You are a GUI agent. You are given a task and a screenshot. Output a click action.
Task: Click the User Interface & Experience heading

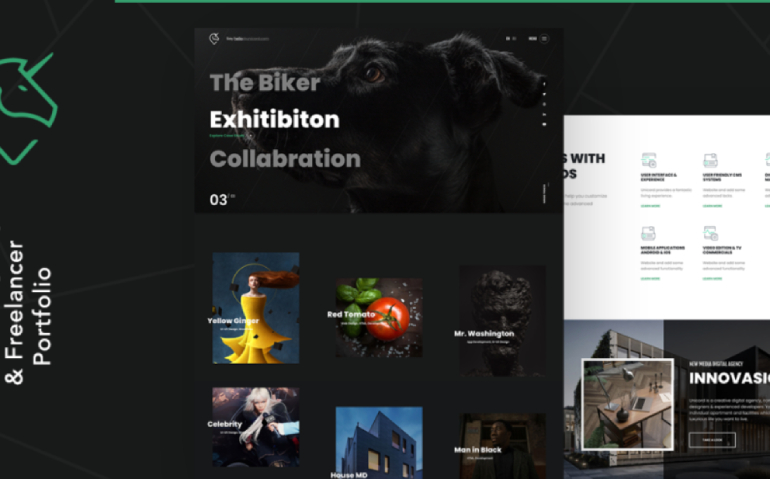pyautogui.click(x=659, y=177)
